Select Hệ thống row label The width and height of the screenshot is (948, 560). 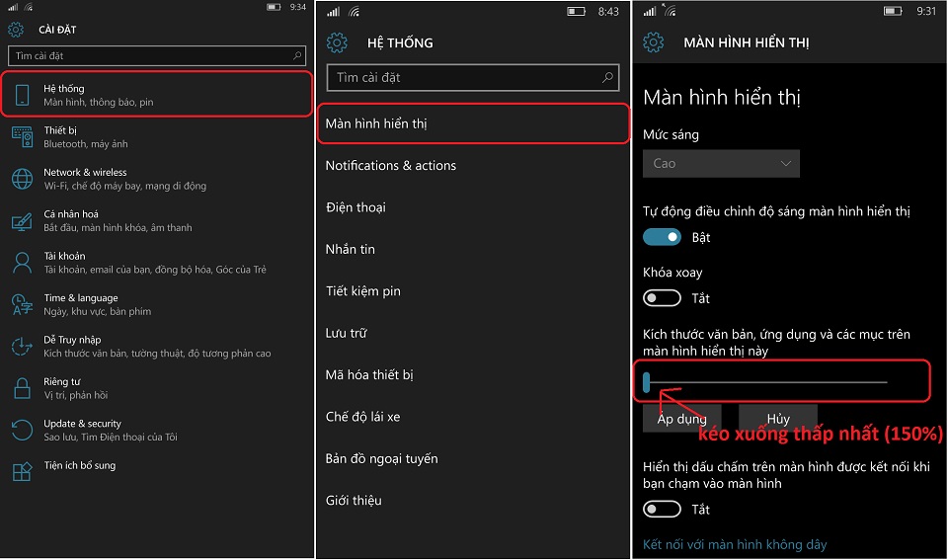pyautogui.click(x=64, y=88)
